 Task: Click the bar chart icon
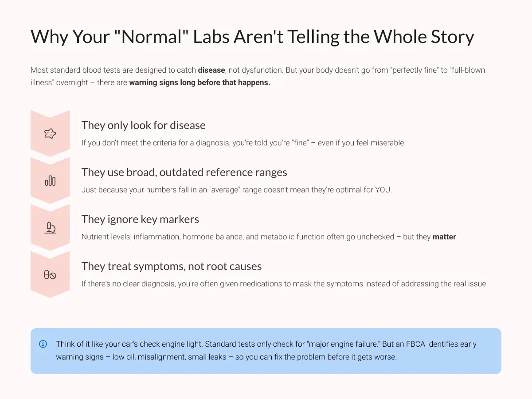(x=50, y=180)
